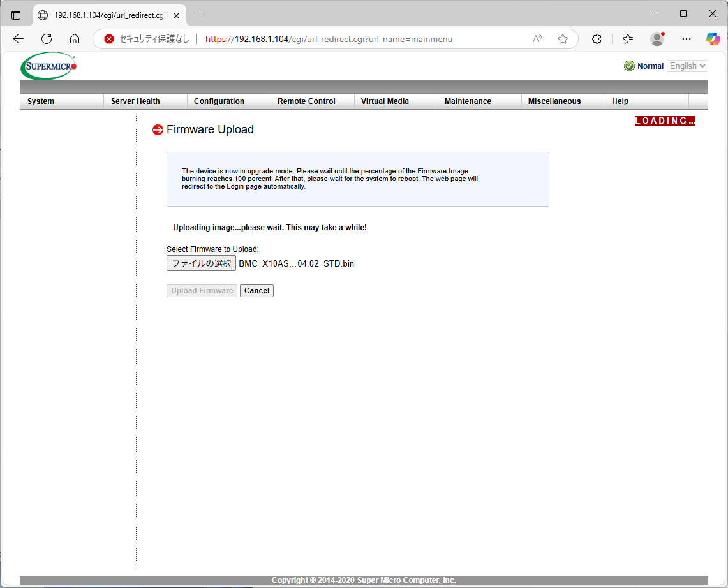Select the Remote Control menu
728x588 pixels.
pyautogui.click(x=306, y=101)
